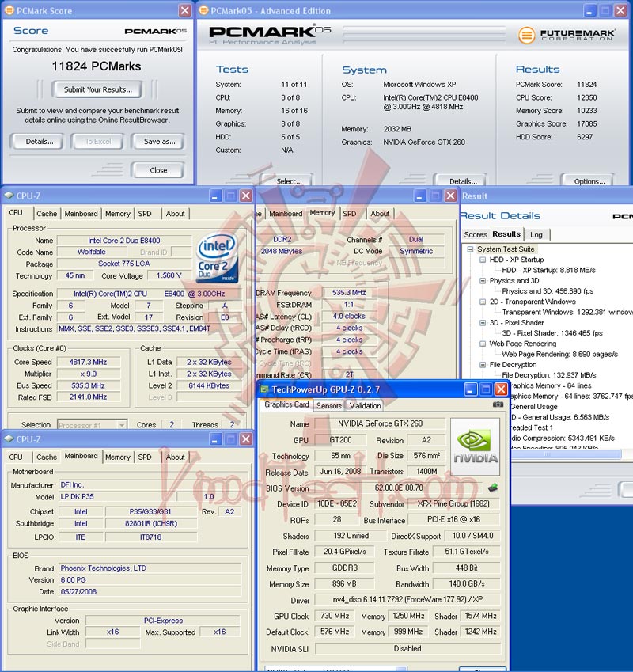Close the PCMark Score window

click(x=185, y=10)
